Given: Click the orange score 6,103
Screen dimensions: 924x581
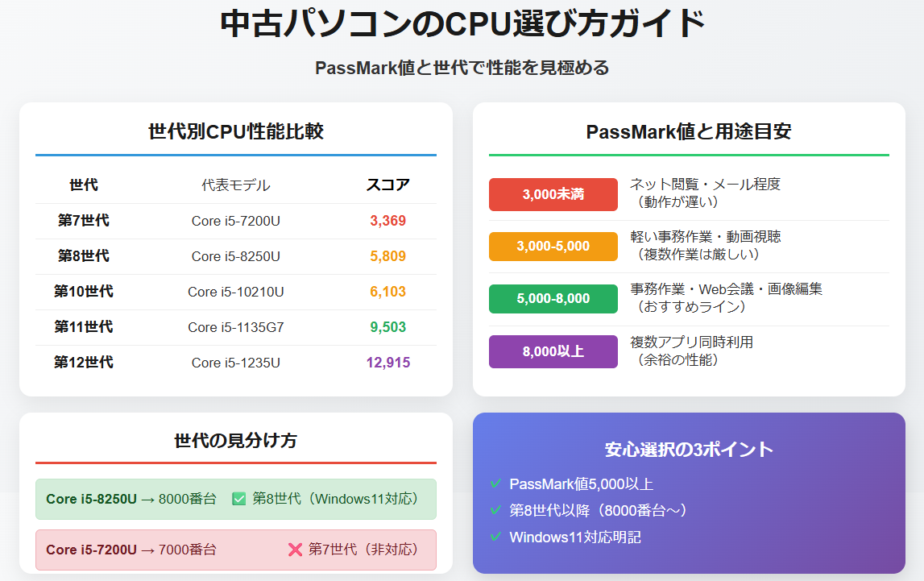Looking at the screenshot, I should (387, 292).
